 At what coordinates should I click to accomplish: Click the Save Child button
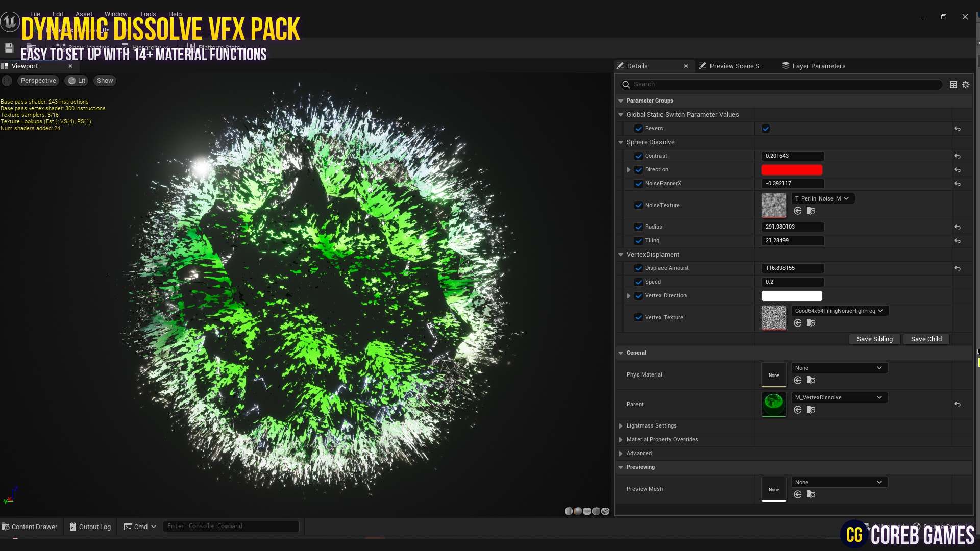coord(926,339)
